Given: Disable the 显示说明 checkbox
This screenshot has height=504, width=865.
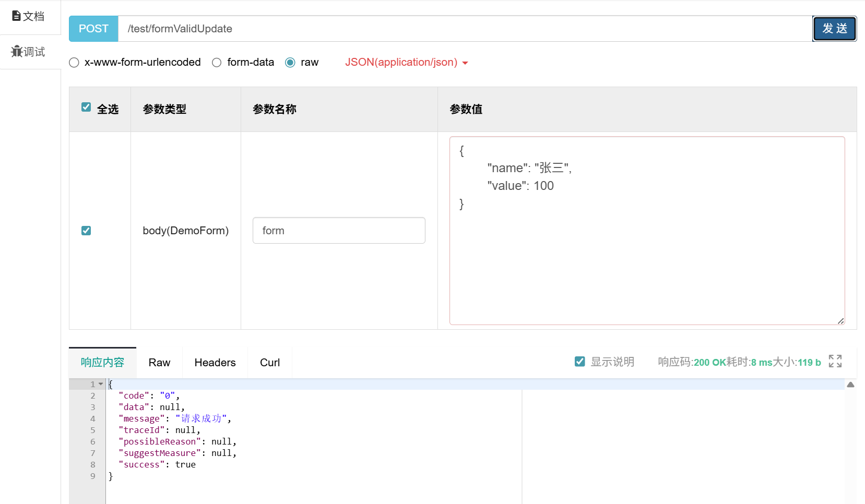Looking at the screenshot, I should coord(579,361).
